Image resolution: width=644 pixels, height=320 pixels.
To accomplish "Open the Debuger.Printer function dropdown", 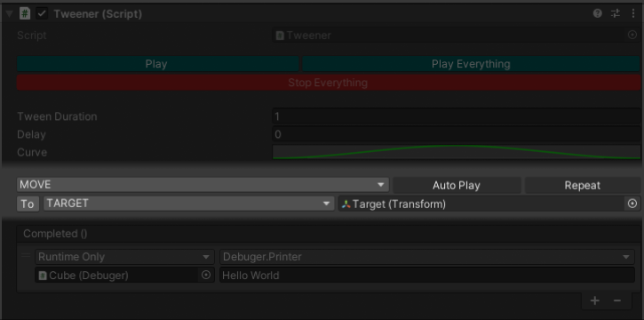I will [x=427, y=257].
